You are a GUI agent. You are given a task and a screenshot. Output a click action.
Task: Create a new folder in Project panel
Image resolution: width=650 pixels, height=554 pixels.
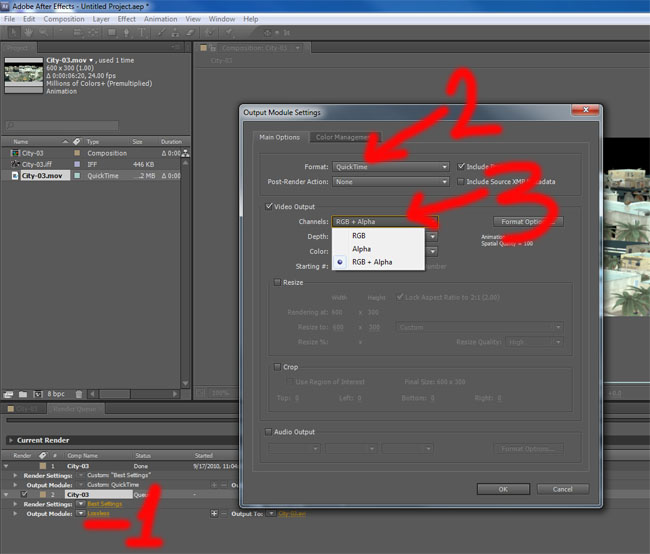pyautogui.click(x=23, y=394)
